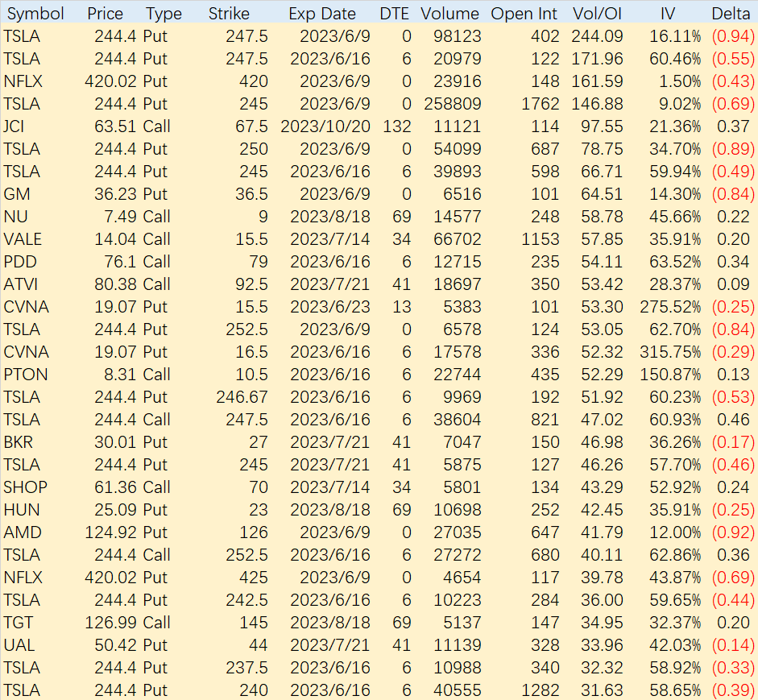
Task: Click the Strike column header
Action: tap(229, 14)
